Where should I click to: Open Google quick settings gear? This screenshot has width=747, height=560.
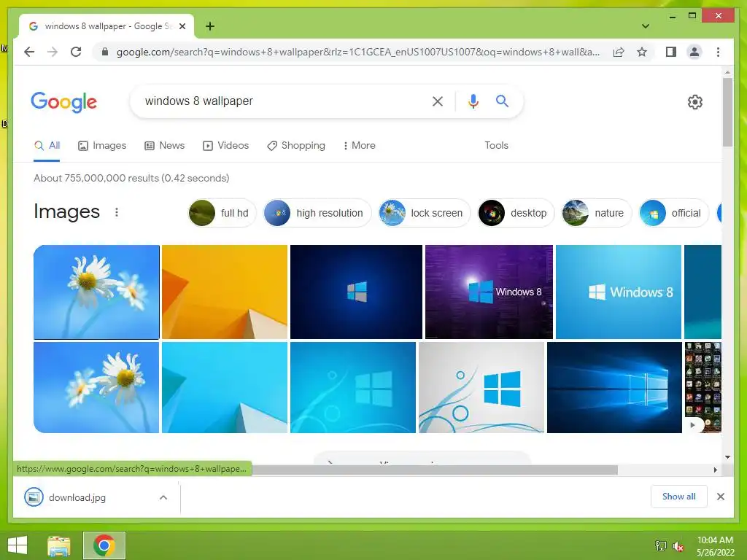coord(694,101)
